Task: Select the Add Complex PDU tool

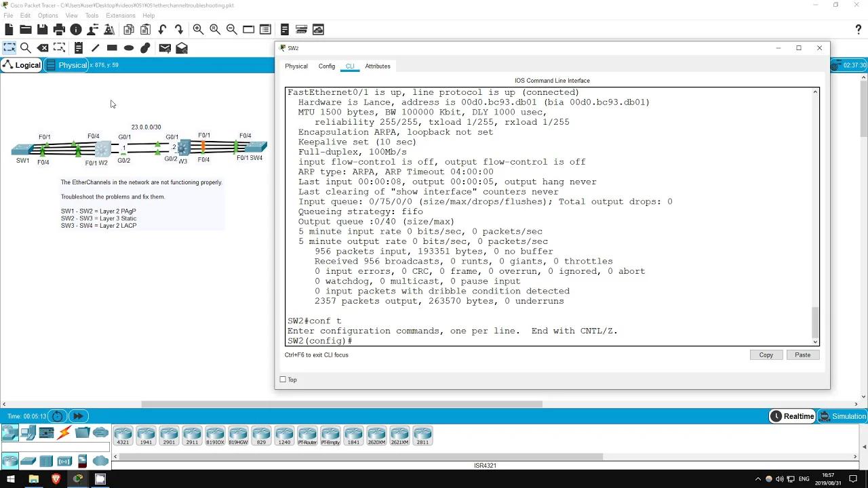Action: [181, 47]
